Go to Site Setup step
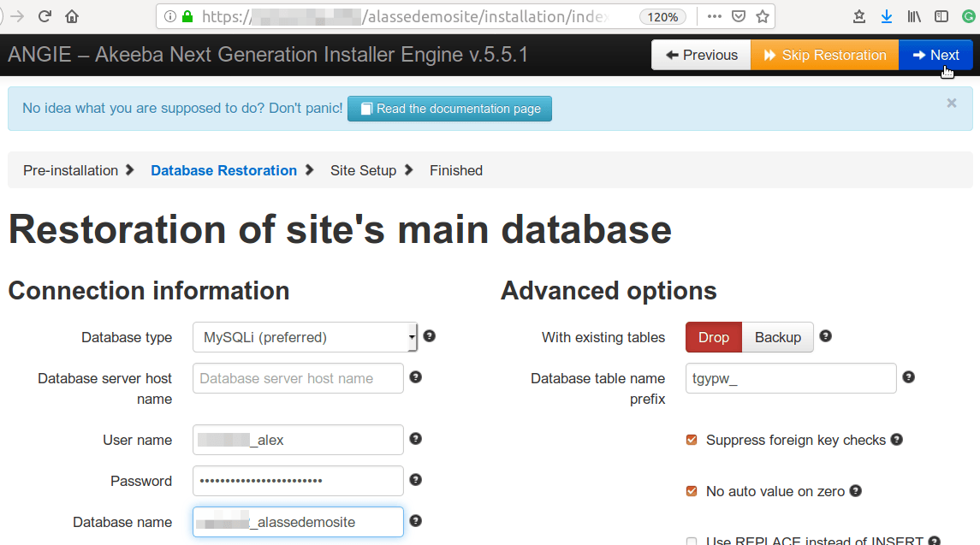This screenshot has height=545, width=980. [x=363, y=170]
